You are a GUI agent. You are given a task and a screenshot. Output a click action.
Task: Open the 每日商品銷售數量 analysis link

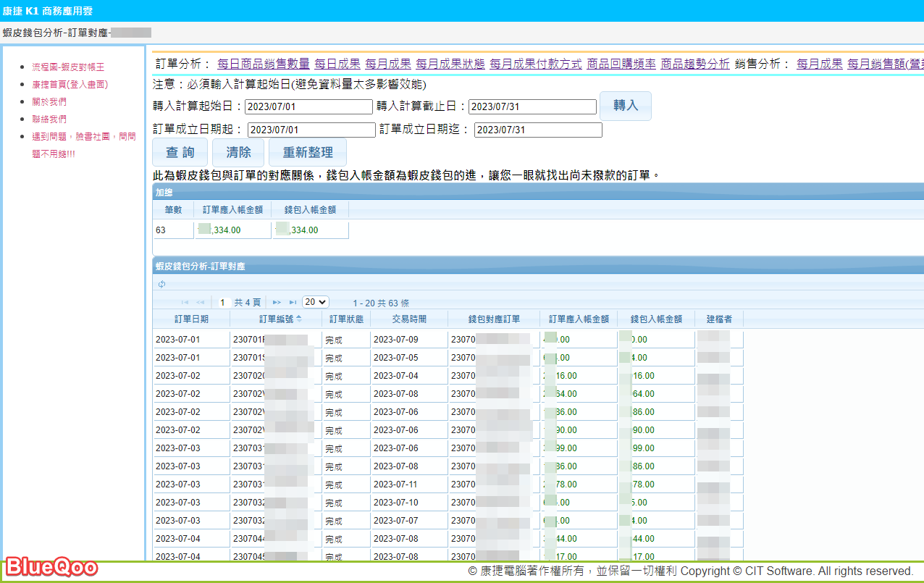[x=264, y=64]
